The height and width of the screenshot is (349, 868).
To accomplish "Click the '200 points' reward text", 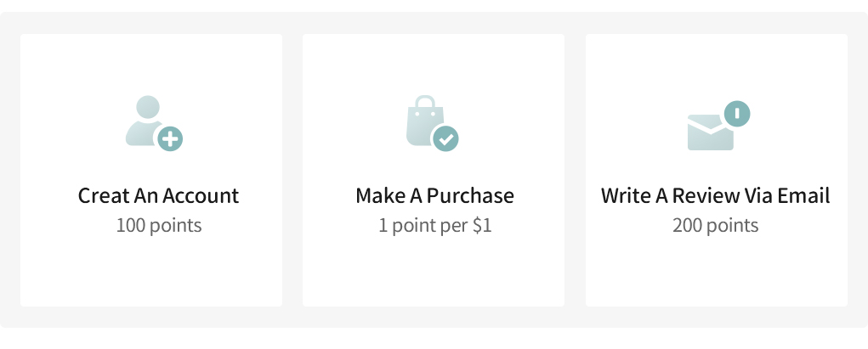I will (715, 226).
